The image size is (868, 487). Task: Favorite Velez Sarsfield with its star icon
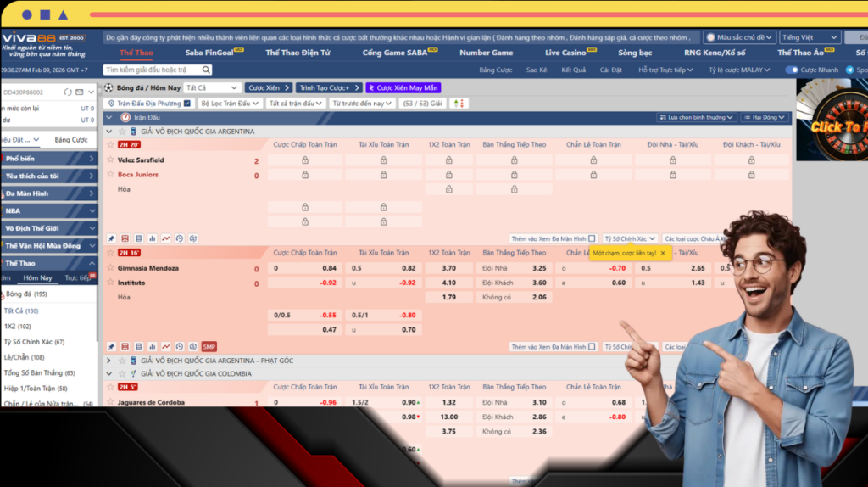[110, 160]
